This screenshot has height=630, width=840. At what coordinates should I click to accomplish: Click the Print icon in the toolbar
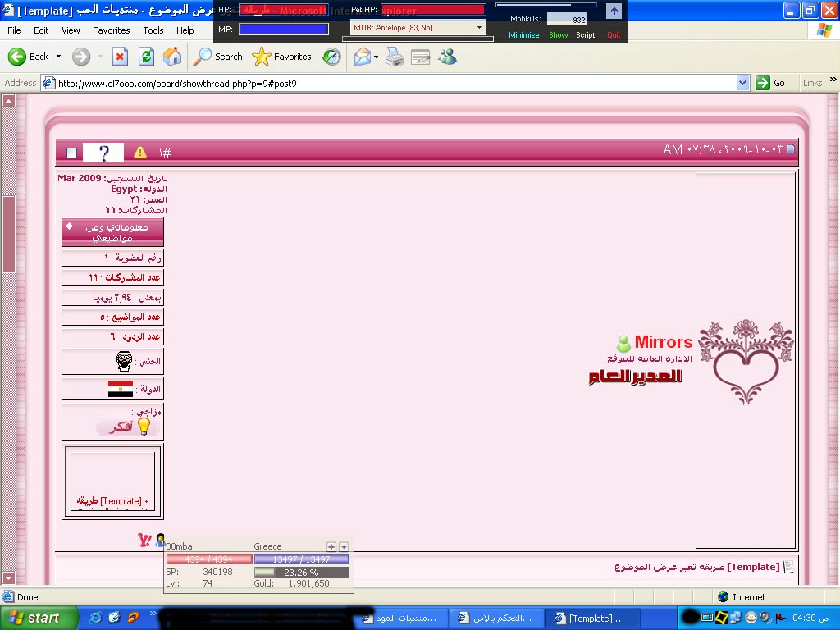click(395, 57)
